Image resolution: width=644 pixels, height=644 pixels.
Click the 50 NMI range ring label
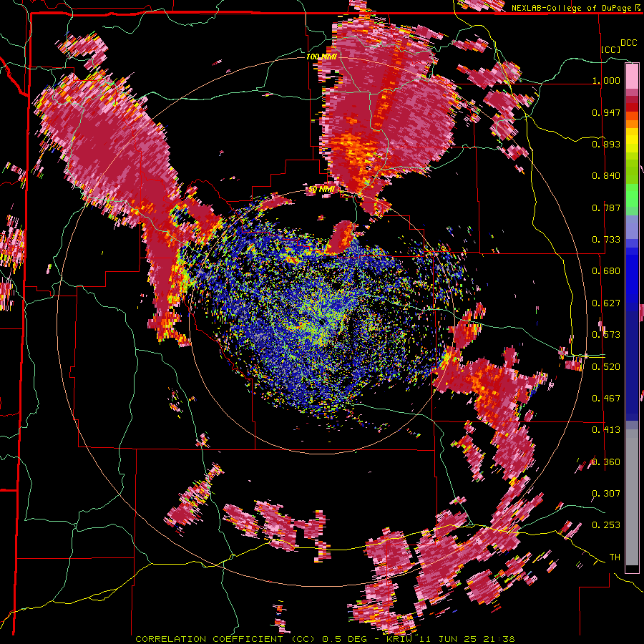(322, 190)
